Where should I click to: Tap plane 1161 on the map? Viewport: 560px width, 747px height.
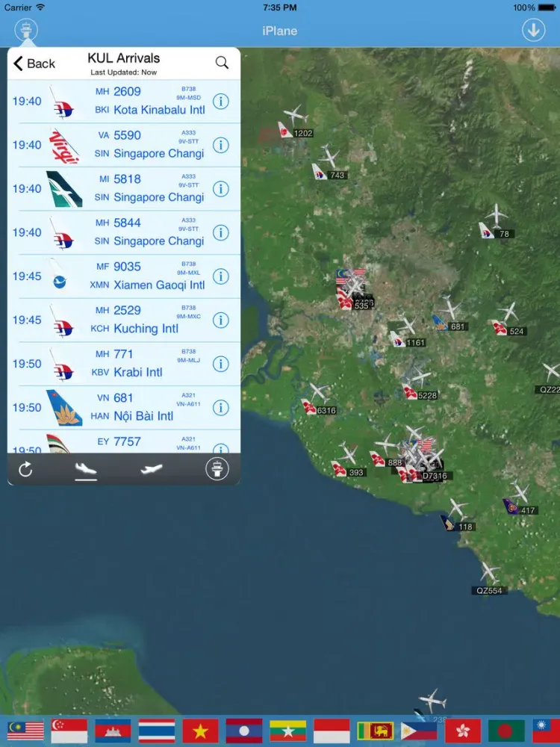(x=408, y=333)
